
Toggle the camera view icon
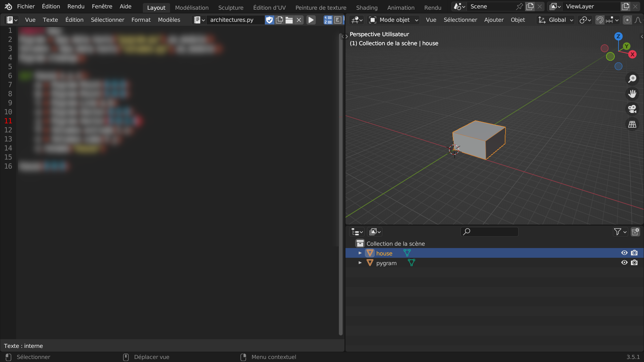(x=632, y=109)
